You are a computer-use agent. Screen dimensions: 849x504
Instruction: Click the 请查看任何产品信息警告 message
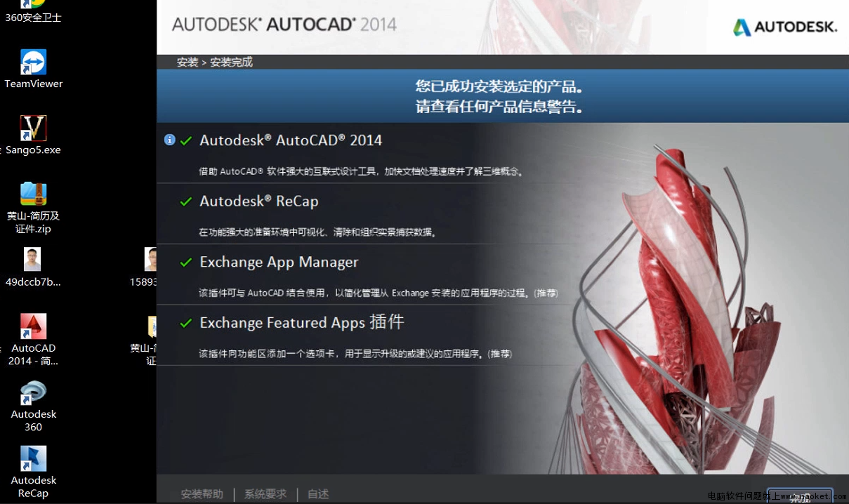(499, 107)
